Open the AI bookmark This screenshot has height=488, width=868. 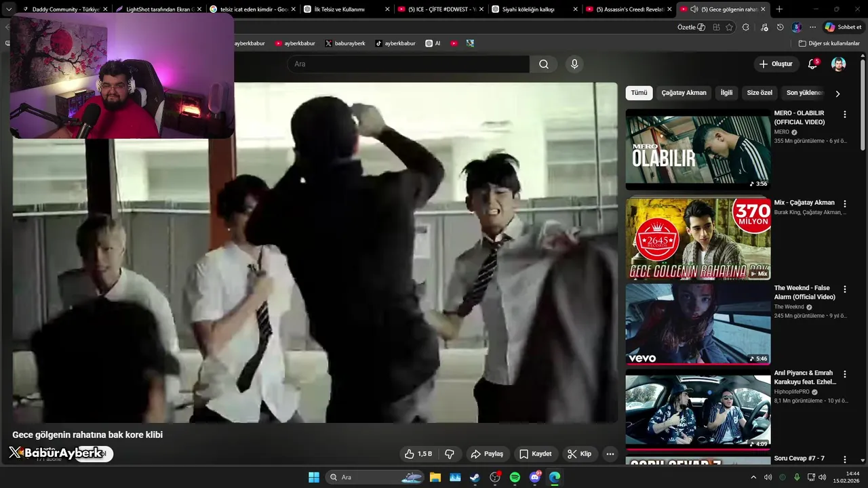(x=433, y=43)
